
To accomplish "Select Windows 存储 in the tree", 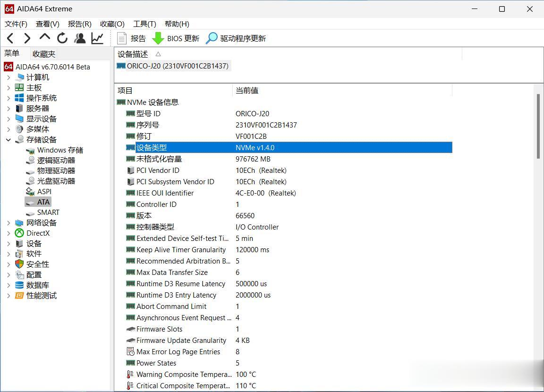I will click(60, 150).
